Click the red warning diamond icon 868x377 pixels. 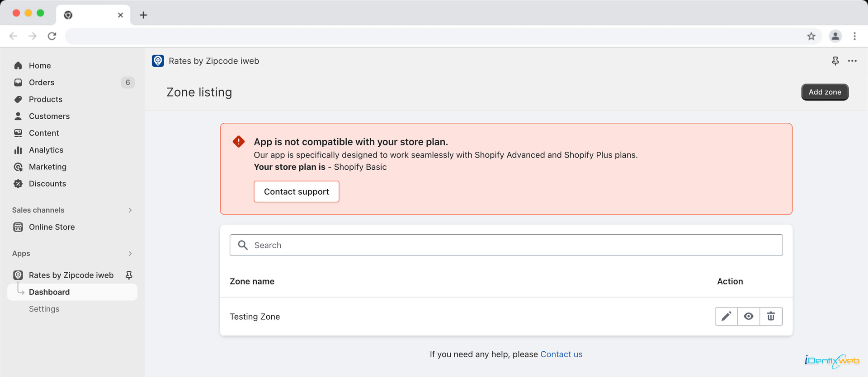(x=239, y=142)
